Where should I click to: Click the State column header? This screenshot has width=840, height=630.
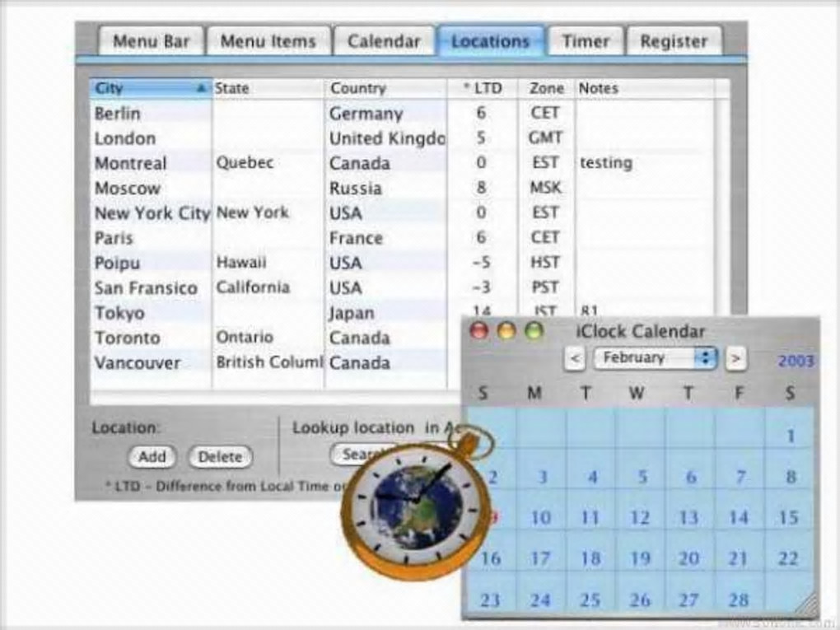[268, 88]
